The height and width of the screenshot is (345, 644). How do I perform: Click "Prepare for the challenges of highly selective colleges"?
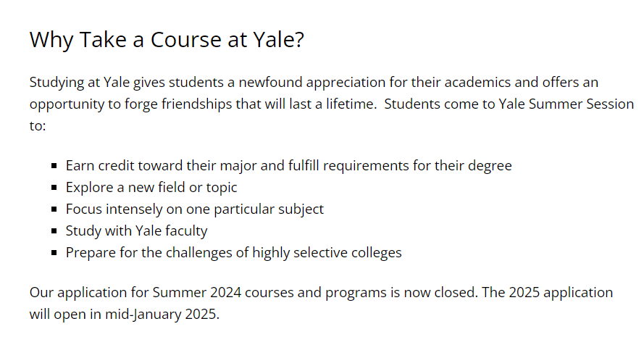[233, 253]
